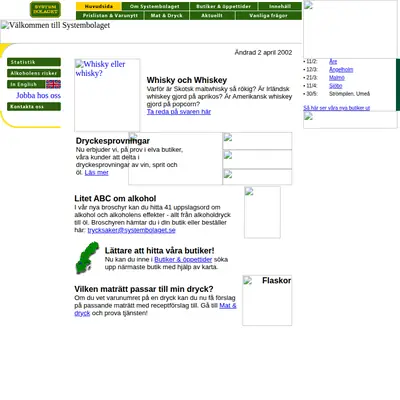Click the green Sweden map icon
Image resolution: width=400 pixels, height=400 pixels.
[x=87, y=258]
